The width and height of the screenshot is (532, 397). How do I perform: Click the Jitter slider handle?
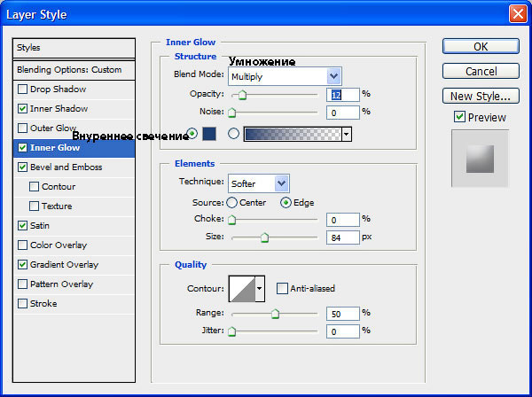point(231,331)
